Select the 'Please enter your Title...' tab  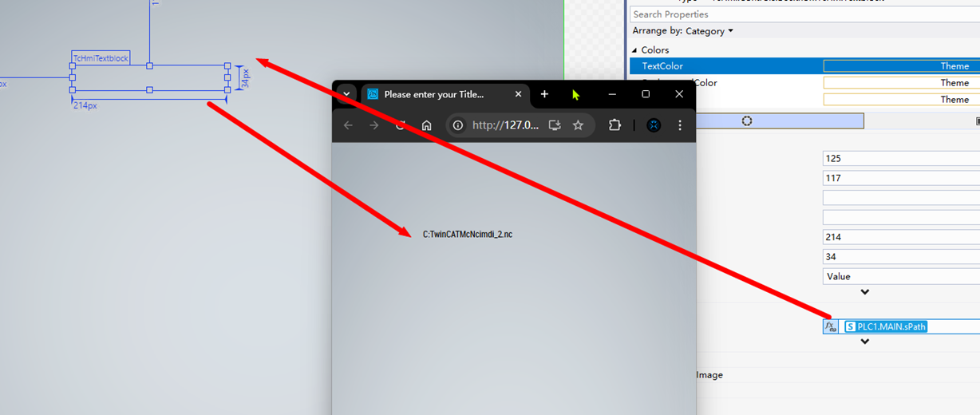pyautogui.click(x=433, y=94)
